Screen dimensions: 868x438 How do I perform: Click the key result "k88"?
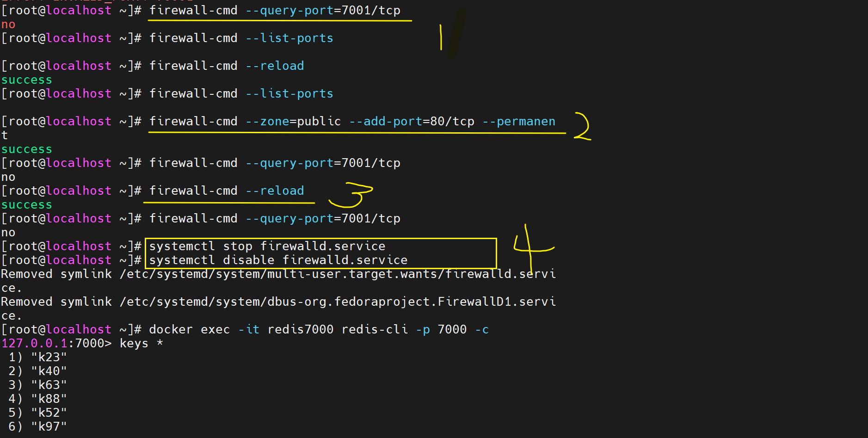49,399
